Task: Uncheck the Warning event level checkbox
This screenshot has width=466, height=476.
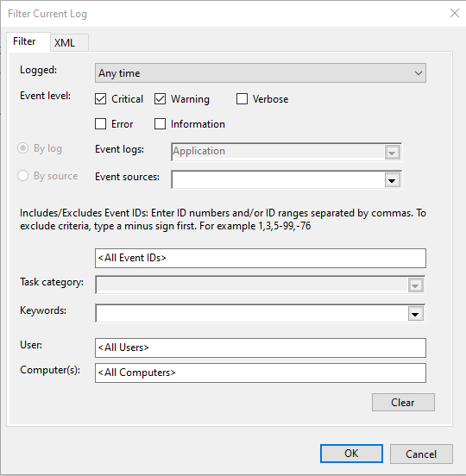Action: pos(161,99)
